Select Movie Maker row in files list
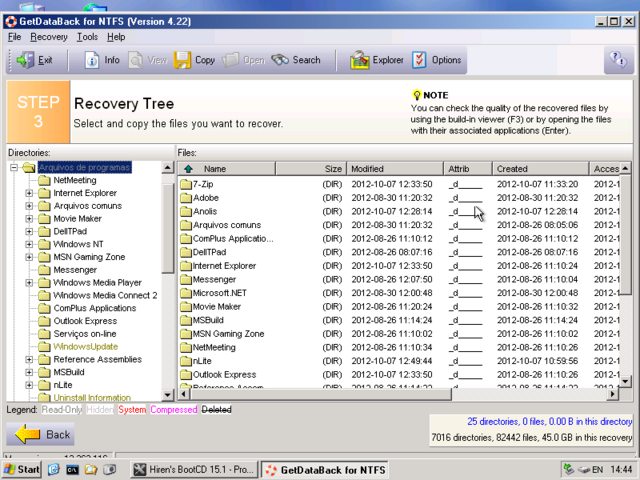640x480 pixels. click(399, 307)
